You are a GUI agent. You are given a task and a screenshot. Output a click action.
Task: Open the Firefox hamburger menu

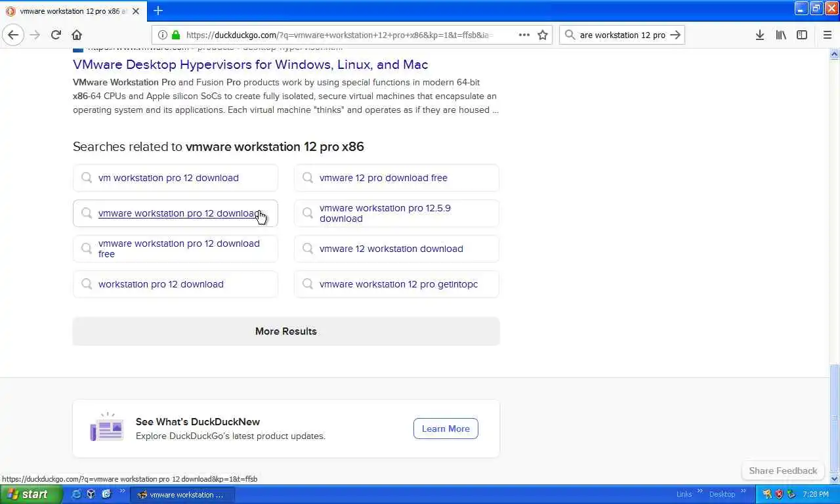coord(827,35)
